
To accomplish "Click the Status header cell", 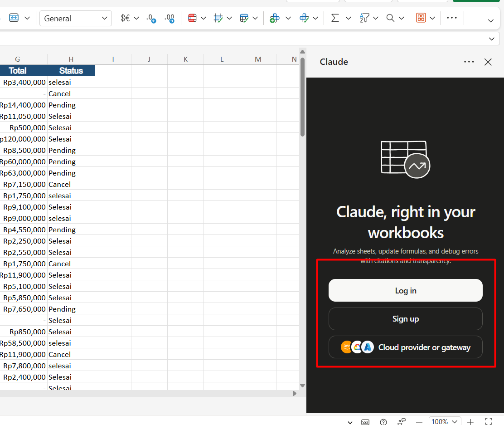I will point(71,70).
